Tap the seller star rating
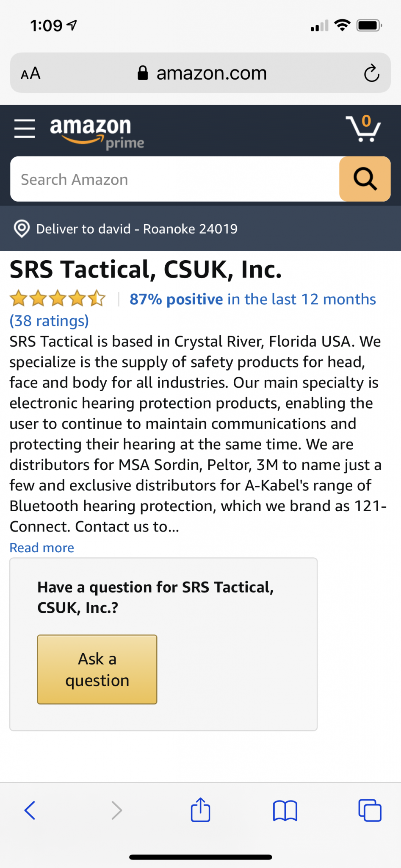 (58, 298)
